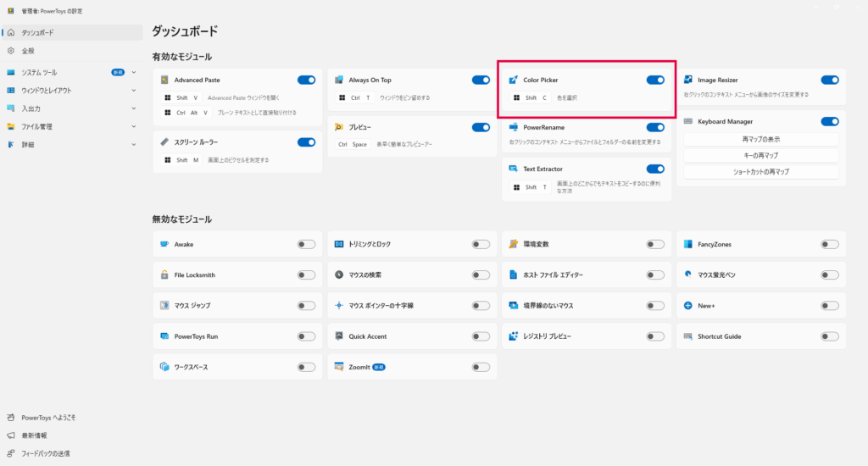Screen dimensions: 868x466
Task: Open the システム ツール category
Action: click(72, 73)
